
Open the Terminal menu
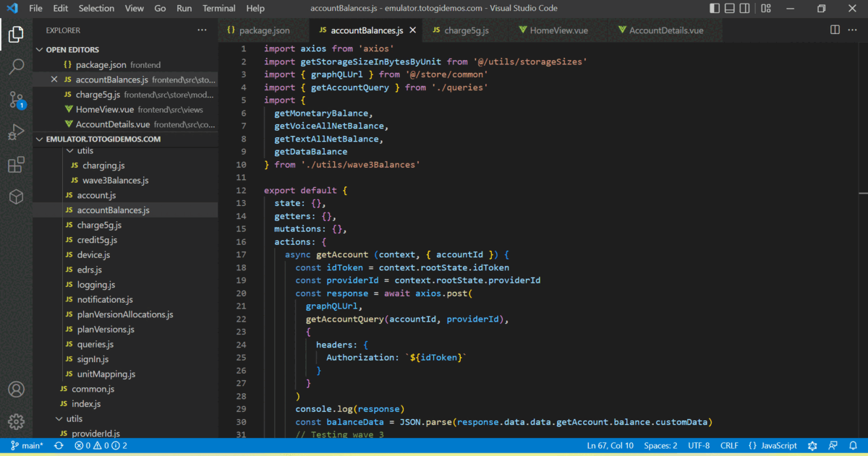pyautogui.click(x=218, y=9)
